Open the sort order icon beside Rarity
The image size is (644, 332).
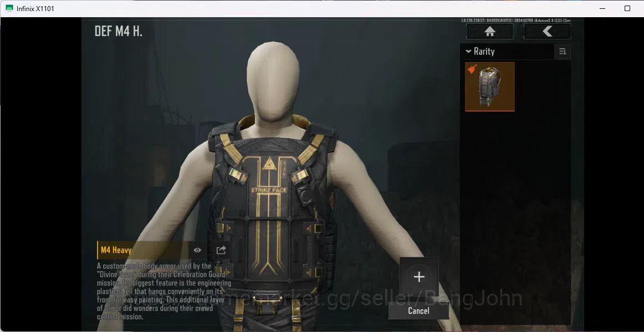tap(563, 52)
